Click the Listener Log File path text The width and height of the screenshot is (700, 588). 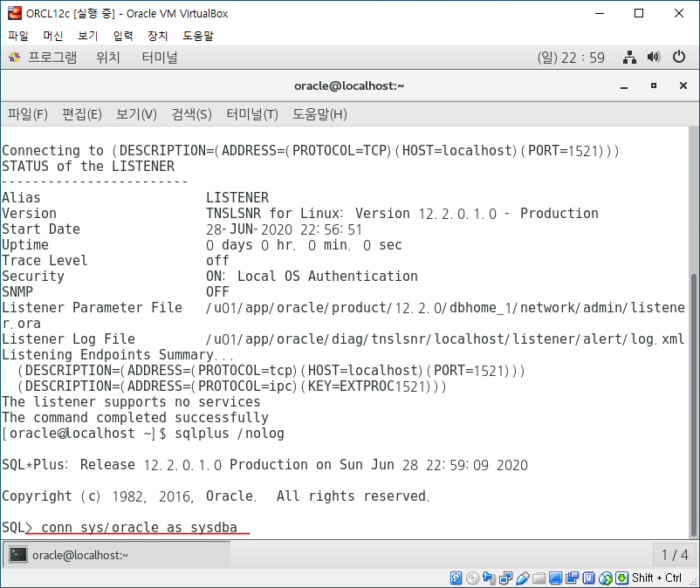coord(445,339)
